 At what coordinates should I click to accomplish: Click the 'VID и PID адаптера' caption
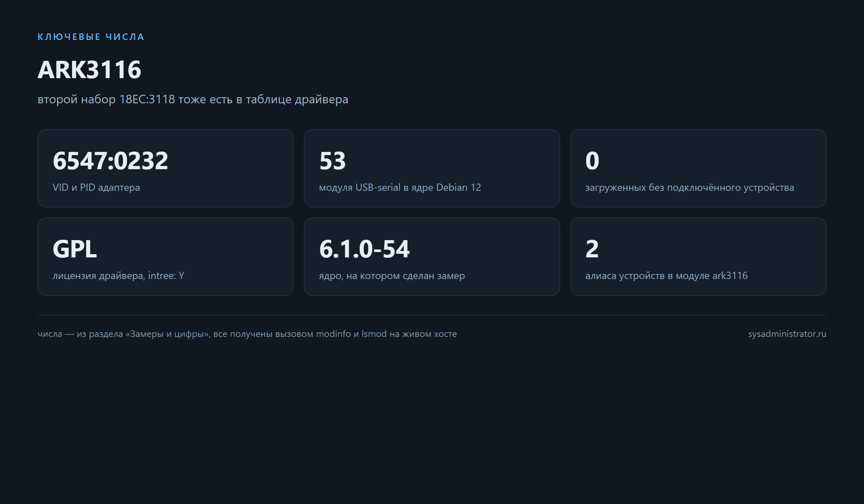coord(96,188)
